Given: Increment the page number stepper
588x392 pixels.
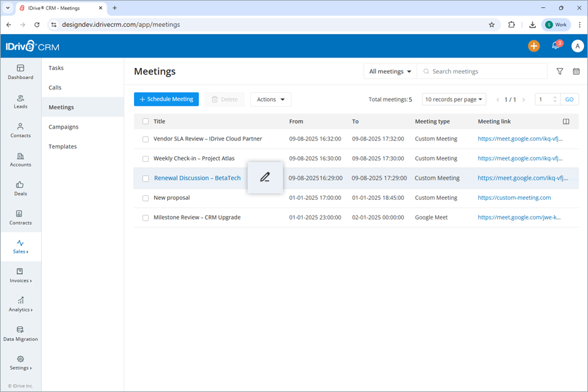Looking at the screenshot, I should (555, 97).
